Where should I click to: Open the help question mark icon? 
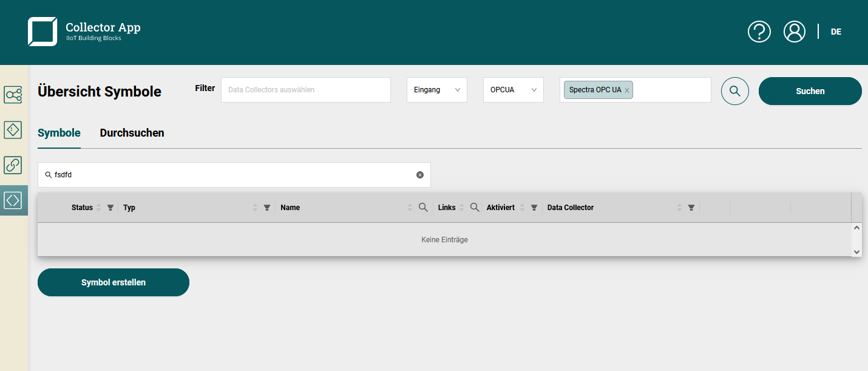pyautogui.click(x=759, y=32)
